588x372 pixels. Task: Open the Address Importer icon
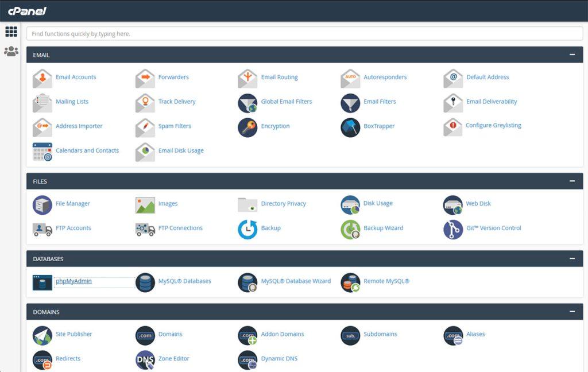click(x=42, y=127)
